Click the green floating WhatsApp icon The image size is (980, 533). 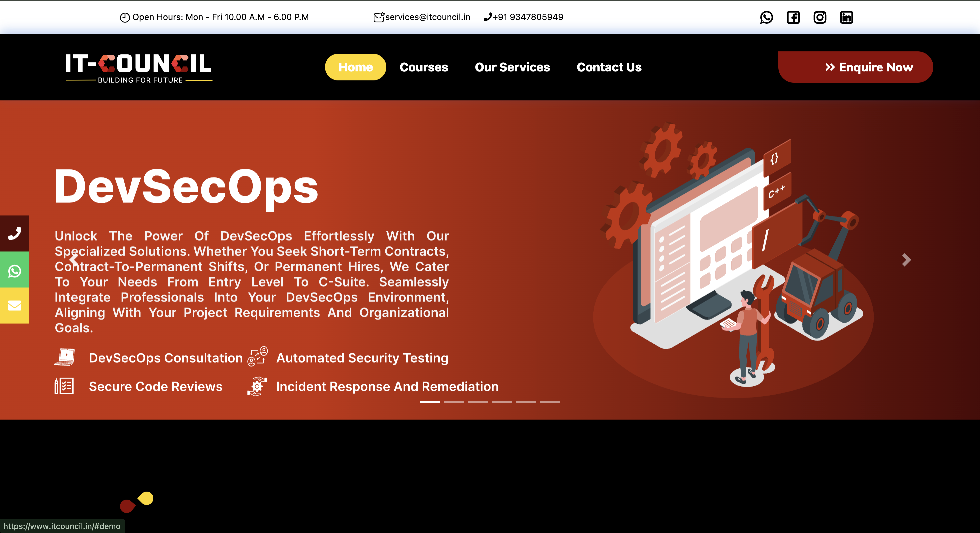[14, 271]
